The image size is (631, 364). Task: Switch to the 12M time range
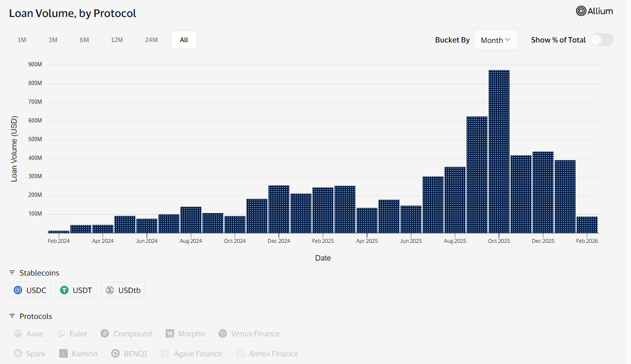pos(117,39)
